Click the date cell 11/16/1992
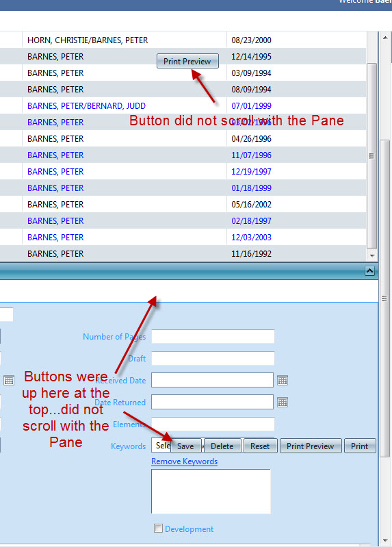The height and width of the screenshot is (547, 392). pos(252,253)
